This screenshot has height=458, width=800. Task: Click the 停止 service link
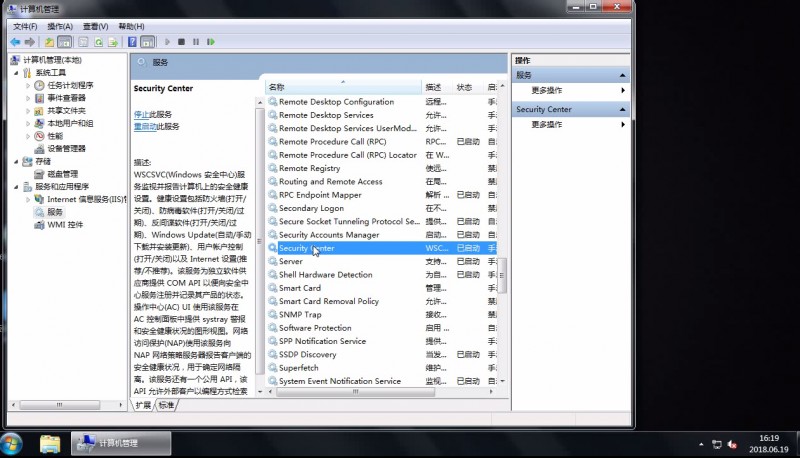pyautogui.click(x=141, y=114)
